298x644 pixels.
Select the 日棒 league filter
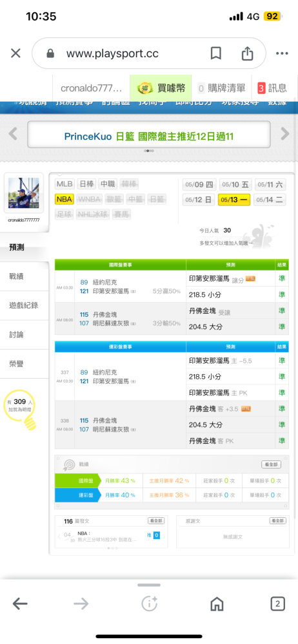86,184
